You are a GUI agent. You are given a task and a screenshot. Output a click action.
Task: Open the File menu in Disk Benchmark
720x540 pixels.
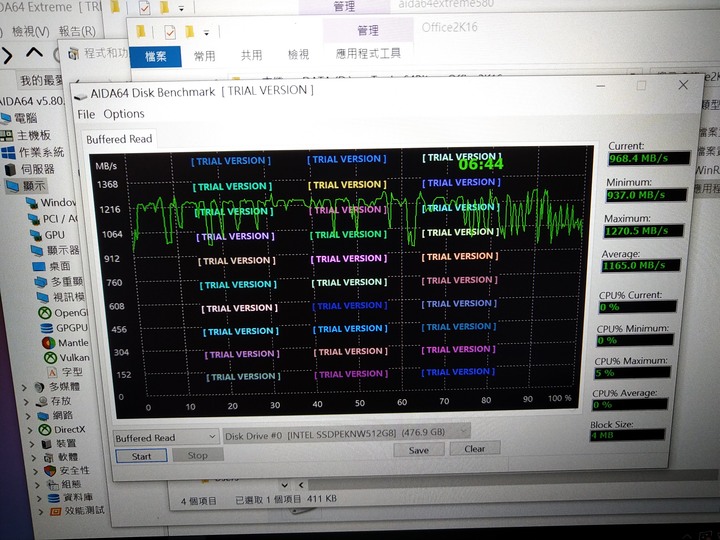[86, 114]
